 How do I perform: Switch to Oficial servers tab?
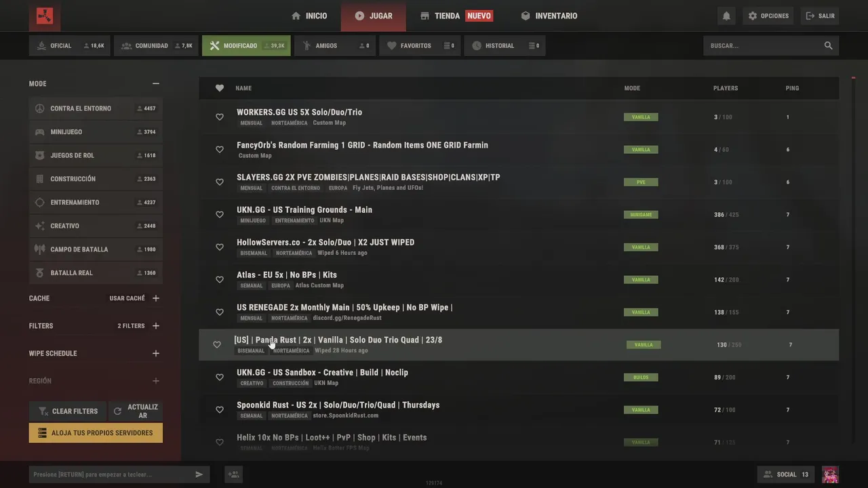tap(70, 45)
